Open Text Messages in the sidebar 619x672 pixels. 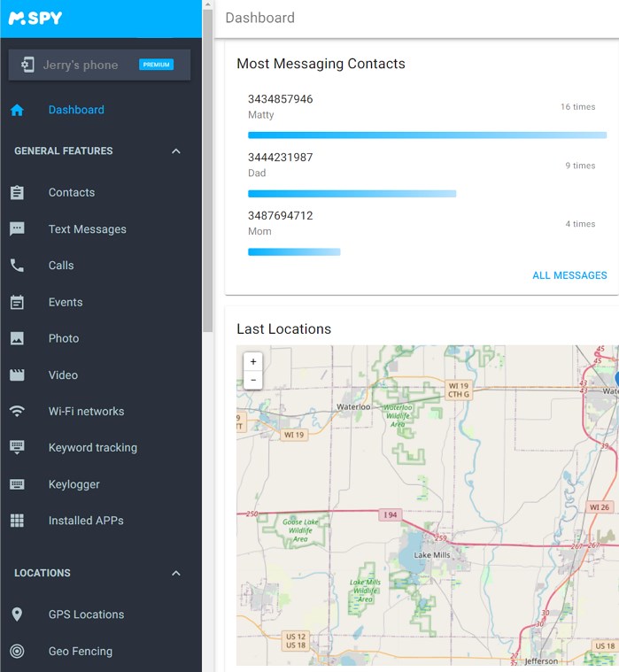point(88,229)
